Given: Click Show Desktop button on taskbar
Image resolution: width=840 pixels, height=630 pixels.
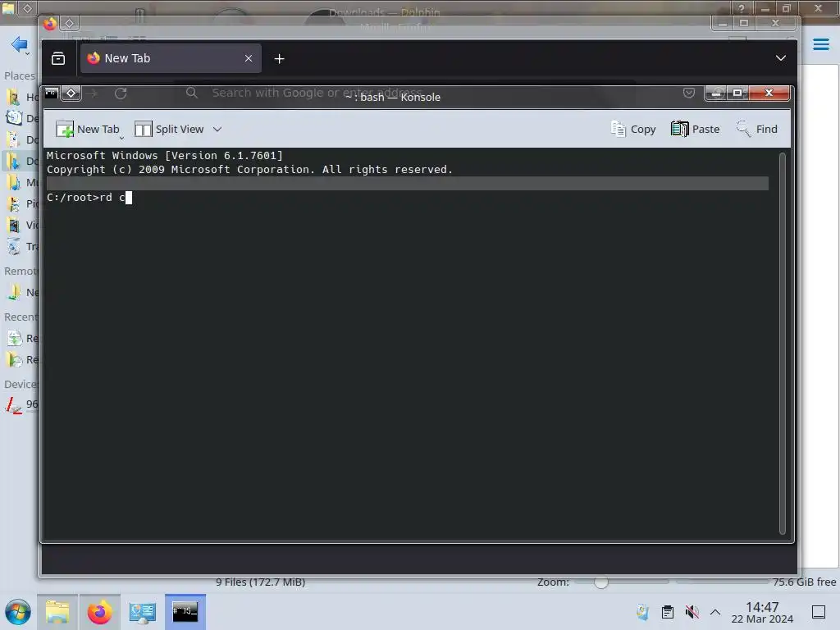Looking at the screenshot, I should pos(819,612).
